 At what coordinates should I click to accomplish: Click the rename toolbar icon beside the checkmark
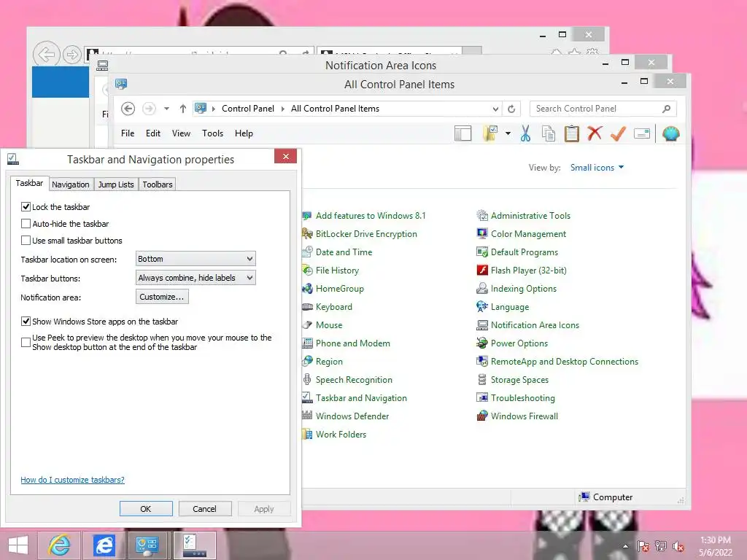click(642, 134)
